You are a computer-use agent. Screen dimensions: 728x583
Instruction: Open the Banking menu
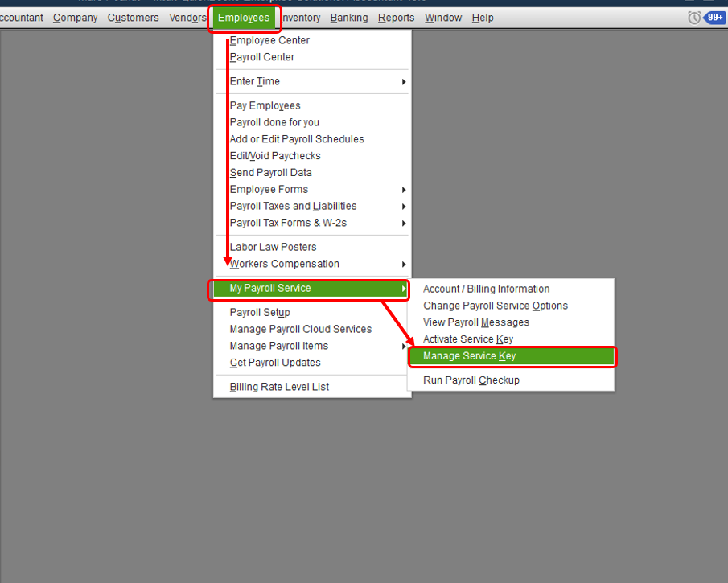point(349,18)
